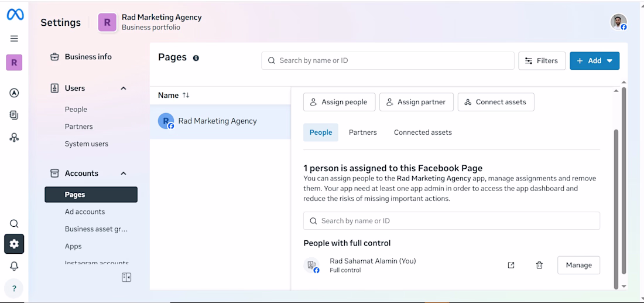Open the help question mark icon

[14, 288]
